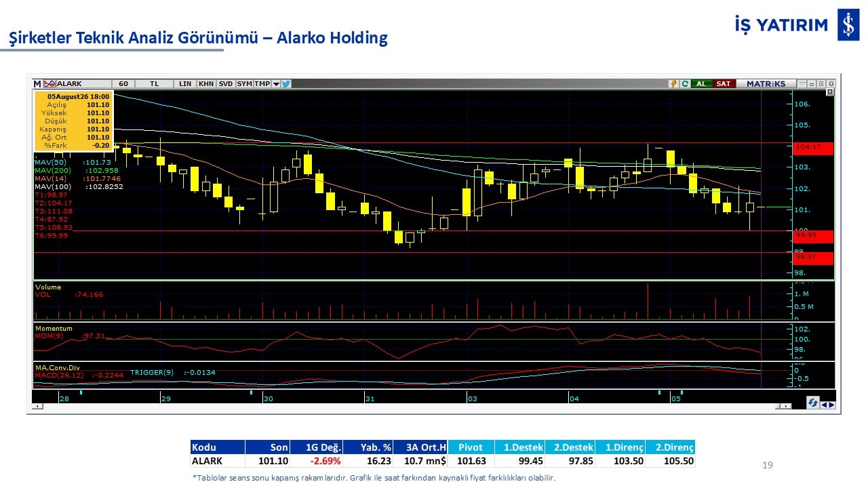868x488 pixels.
Task: Click the red SAT sell button
Action: [x=724, y=84]
